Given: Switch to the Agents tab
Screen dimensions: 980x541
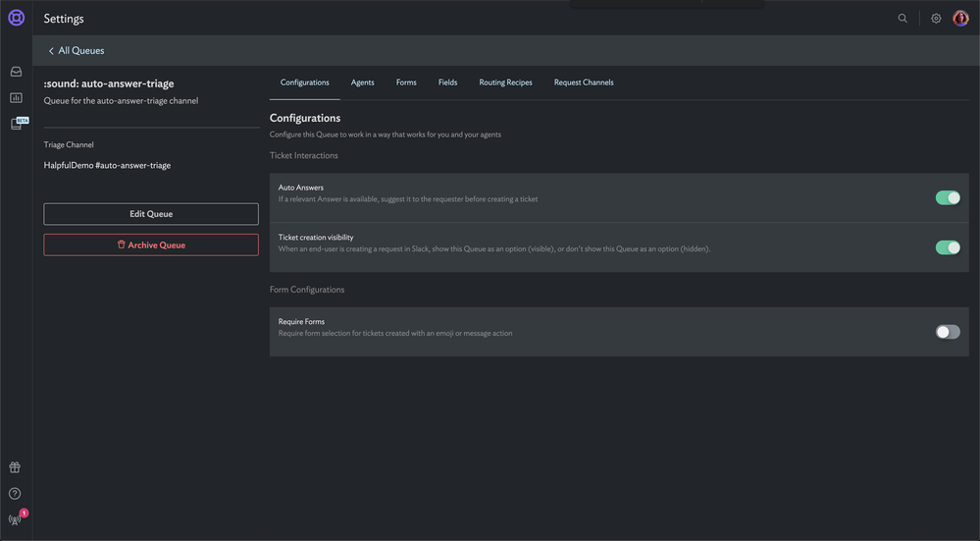Looking at the screenshot, I should tap(363, 82).
